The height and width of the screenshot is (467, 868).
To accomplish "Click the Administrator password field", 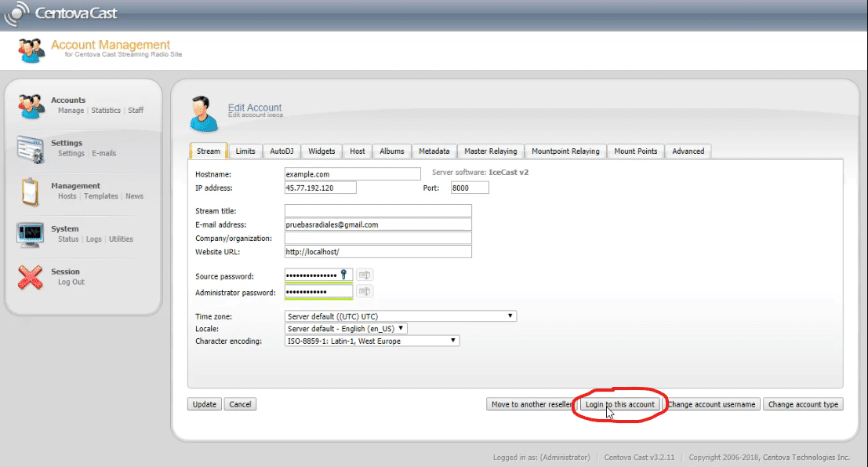I will click(318, 291).
